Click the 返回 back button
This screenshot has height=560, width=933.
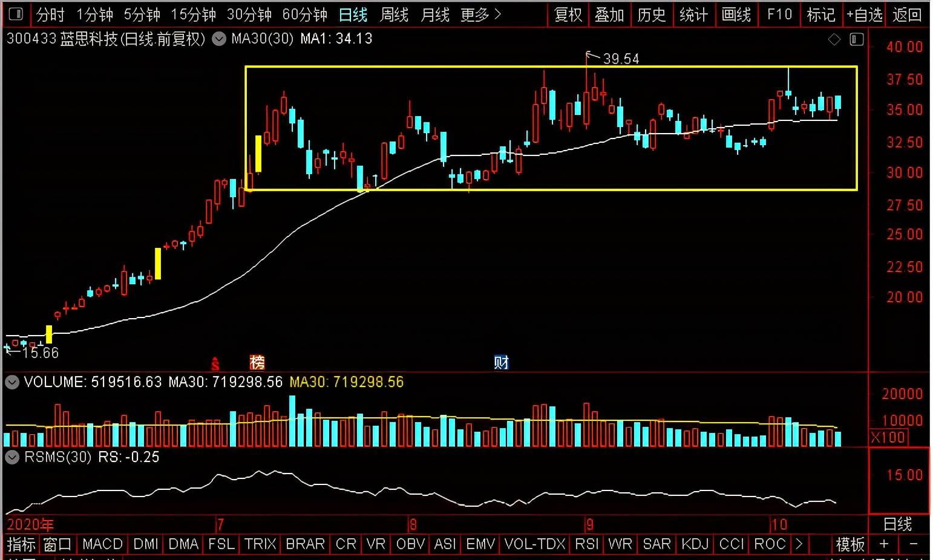point(907,15)
